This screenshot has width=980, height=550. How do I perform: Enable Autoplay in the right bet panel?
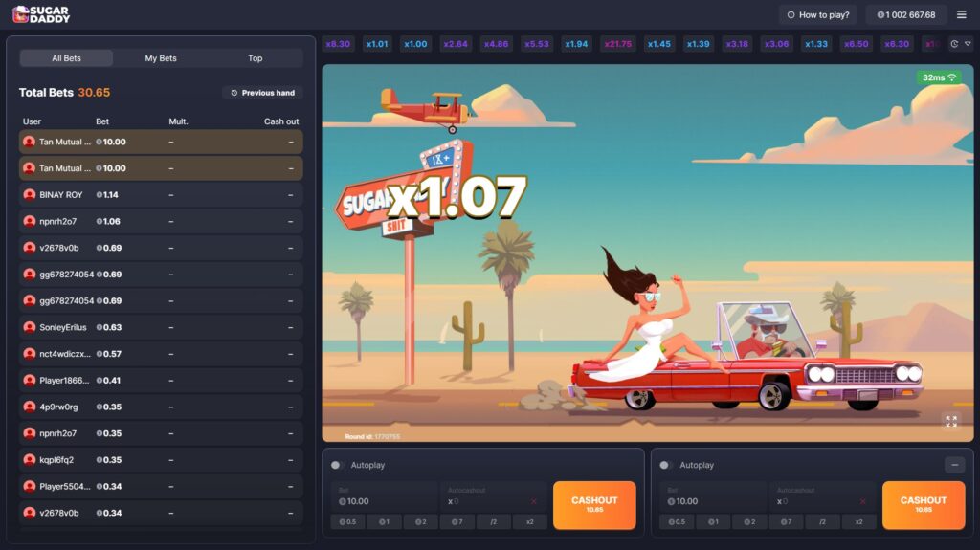pos(666,465)
